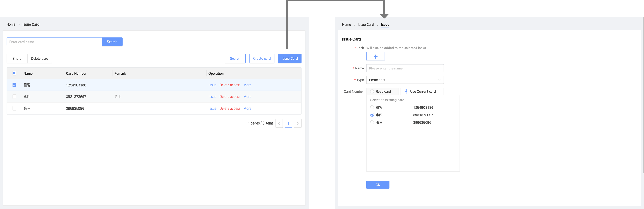Image resolution: width=644 pixels, height=209 pixels.
Task: Click the right panel vertical scrollbar
Action: [x=643, y=95]
